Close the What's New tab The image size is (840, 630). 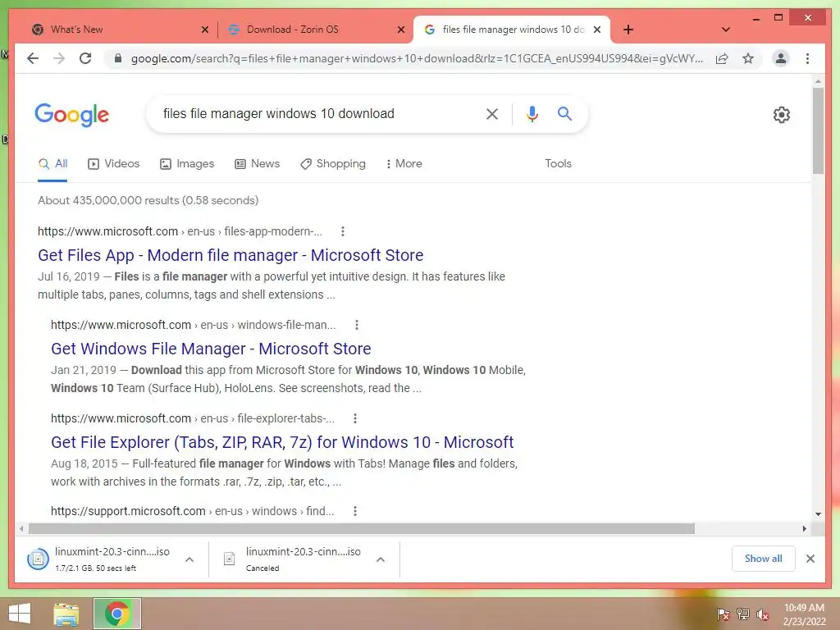[x=204, y=30]
